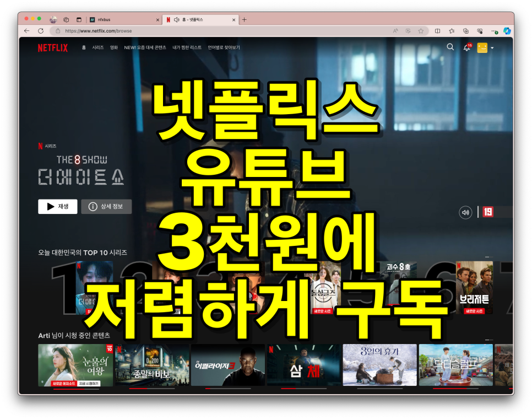Open 3일의 휴가 thumbnail
Image resolution: width=532 pixels, height=419 pixels.
[380, 365]
